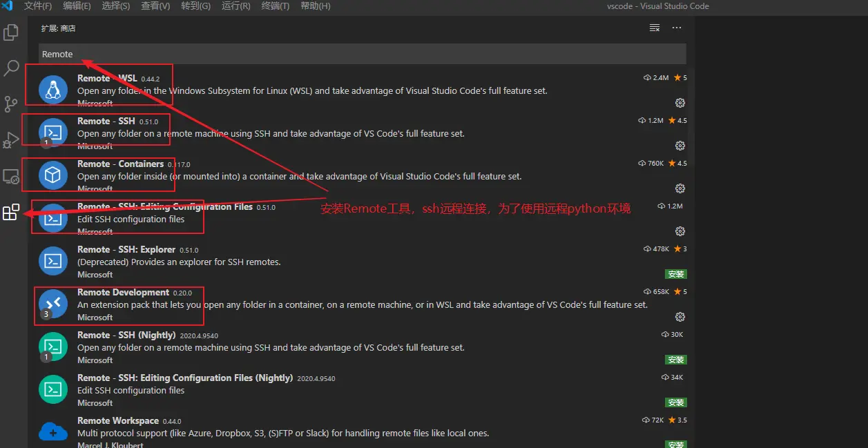868x448 pixels.
Task: Focus the extension search box containing Remote
Action: pos(363,54)
